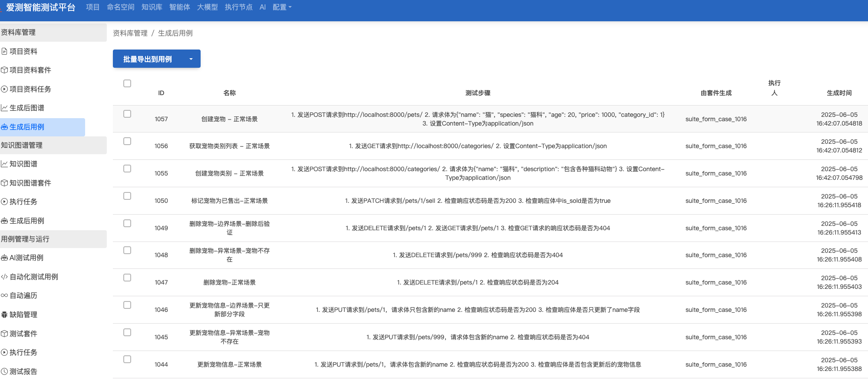The image size is (868, 384).
Task: Click the 知识图谱套件 box icon
Action: click(4, 183)
